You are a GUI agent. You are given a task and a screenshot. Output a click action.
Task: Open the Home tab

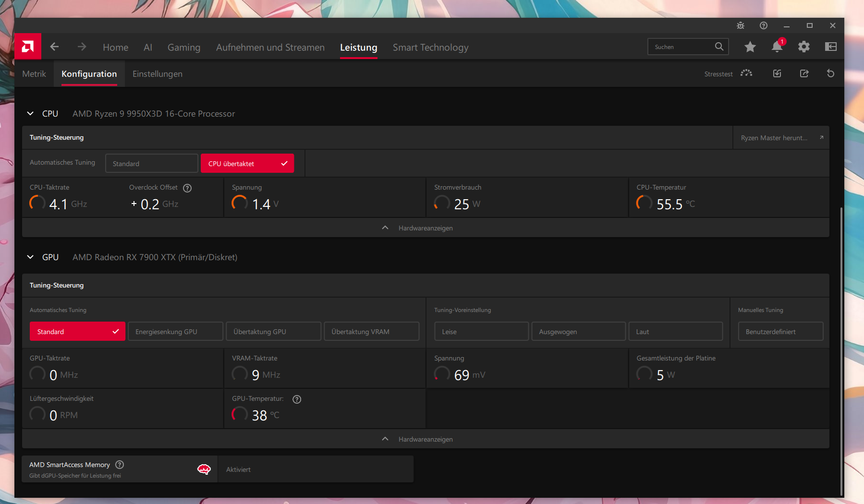(x=116, y=48)
